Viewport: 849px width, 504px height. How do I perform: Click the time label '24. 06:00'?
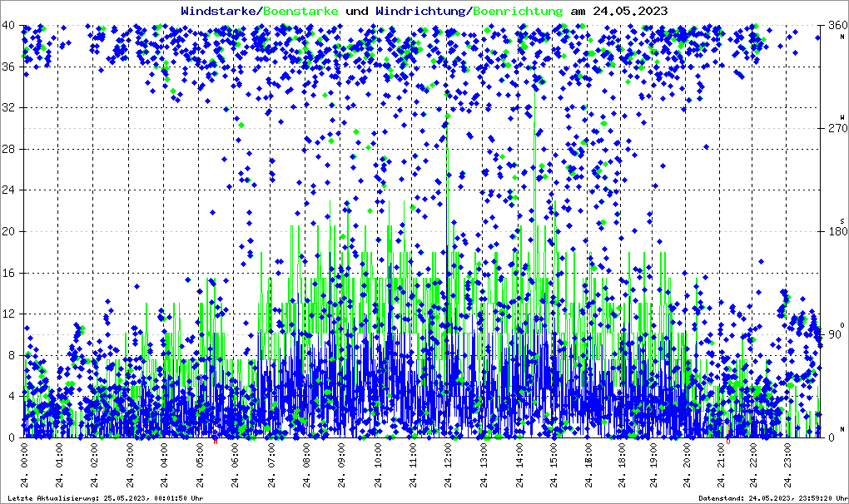236,465
